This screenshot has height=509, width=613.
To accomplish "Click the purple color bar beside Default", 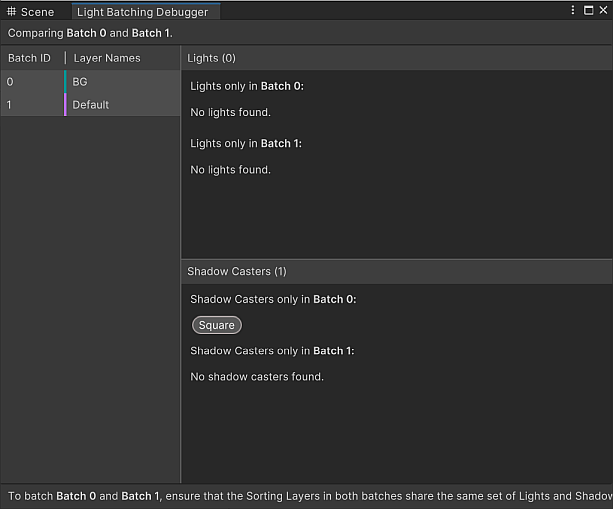I will coord(65,104).
